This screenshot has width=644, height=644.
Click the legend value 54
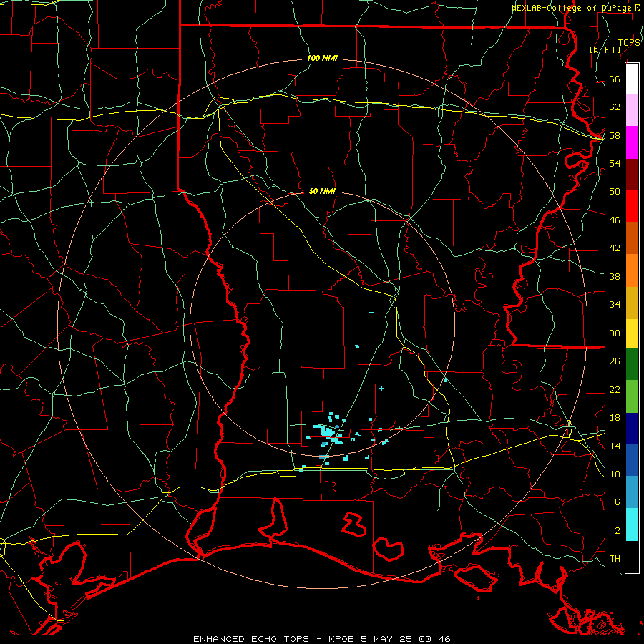[x=615, y=163]
